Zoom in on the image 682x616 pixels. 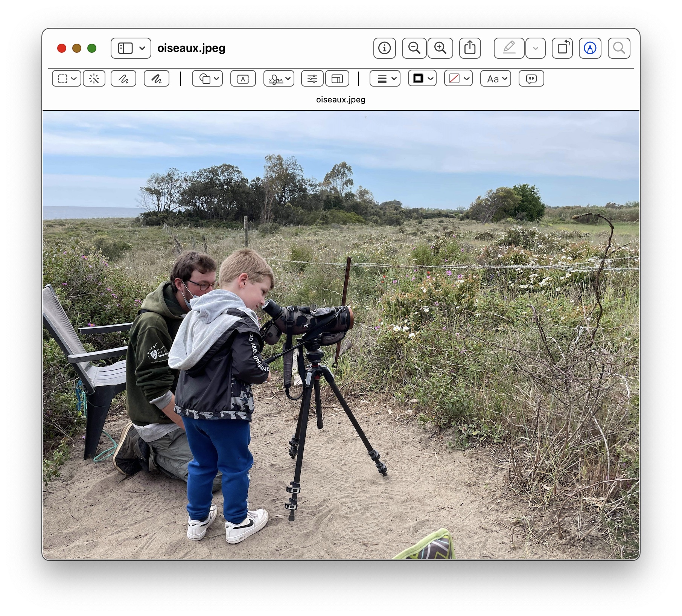(440, 48)
